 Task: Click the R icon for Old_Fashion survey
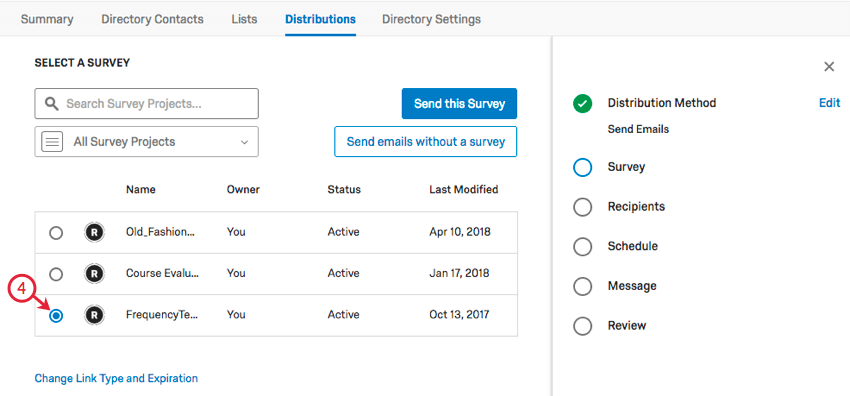94,232
